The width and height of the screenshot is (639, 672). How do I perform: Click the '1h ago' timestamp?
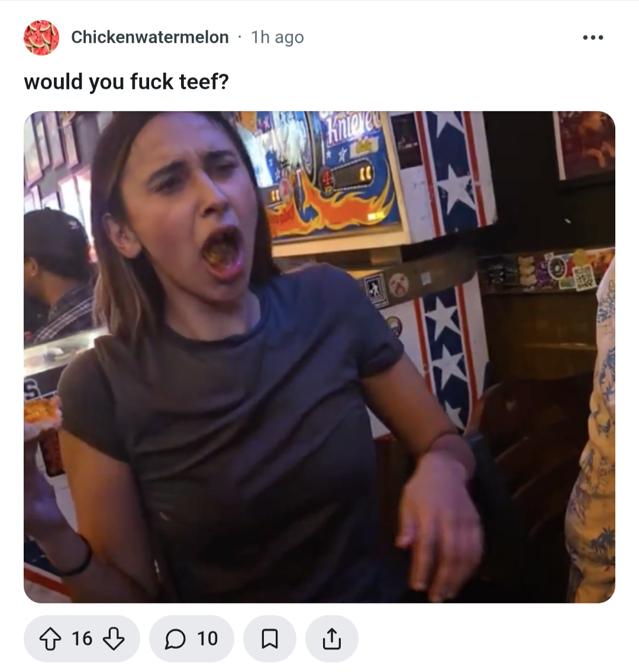277,37
